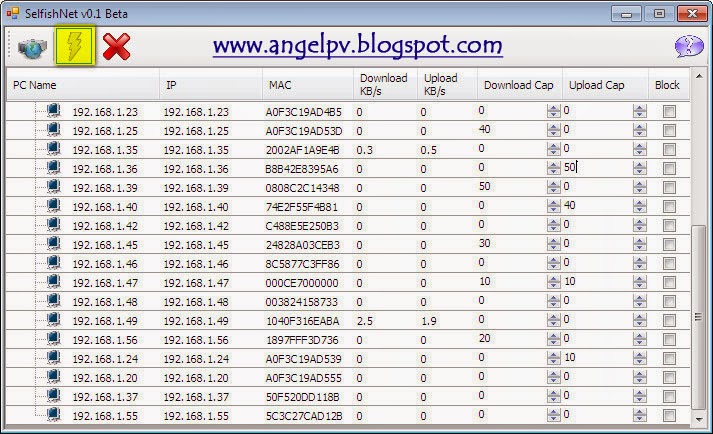Image resolution: width=713 pixels, height=434 pixels.
Task: Edit Download Cap value 30 for 192.168.1.45
Action: [x=512, y=243]
